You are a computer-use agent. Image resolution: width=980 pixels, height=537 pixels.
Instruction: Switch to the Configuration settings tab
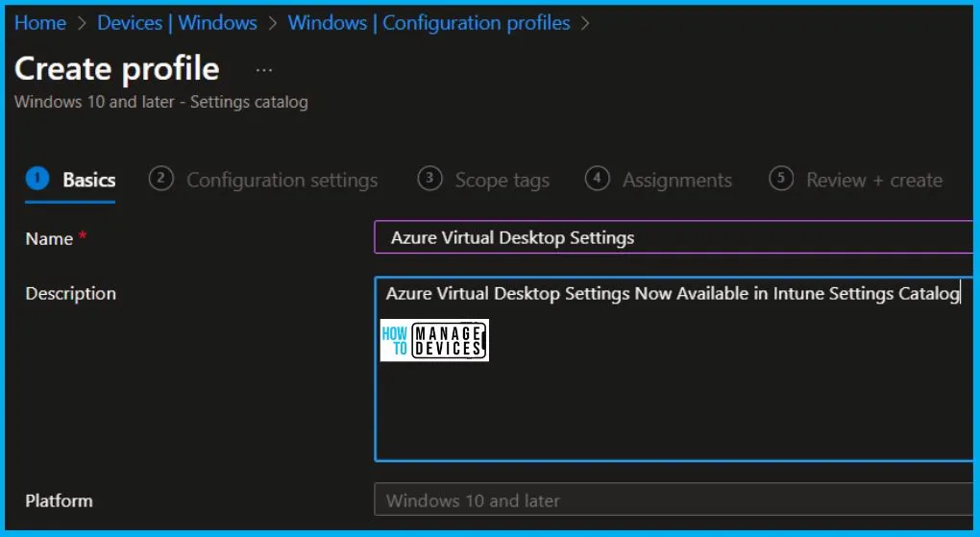coord(282,180)
